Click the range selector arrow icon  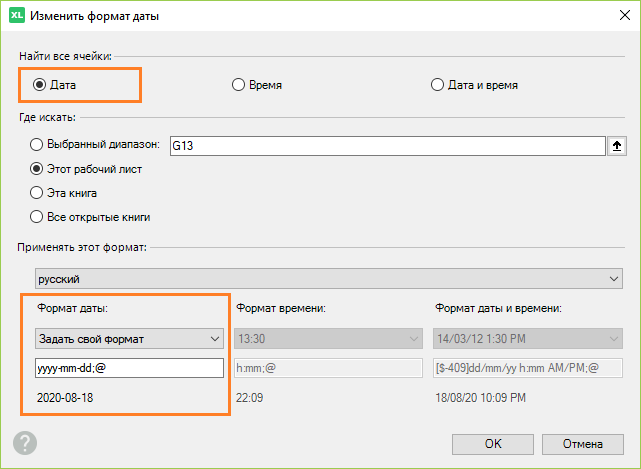618,145
